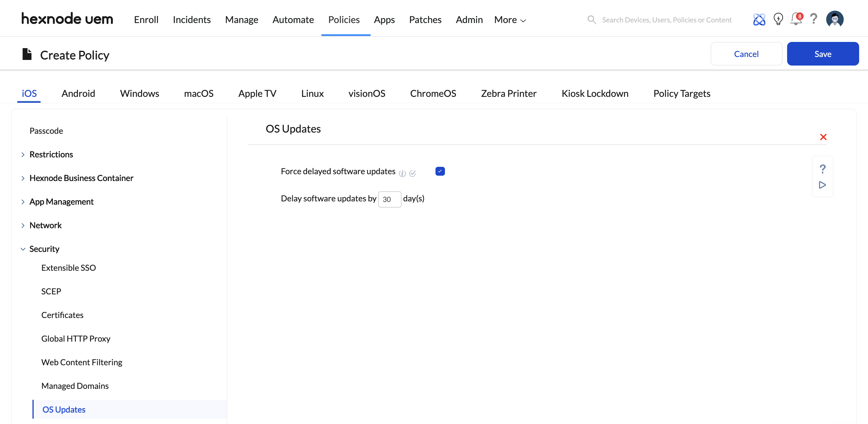Click the Save button

823,53
